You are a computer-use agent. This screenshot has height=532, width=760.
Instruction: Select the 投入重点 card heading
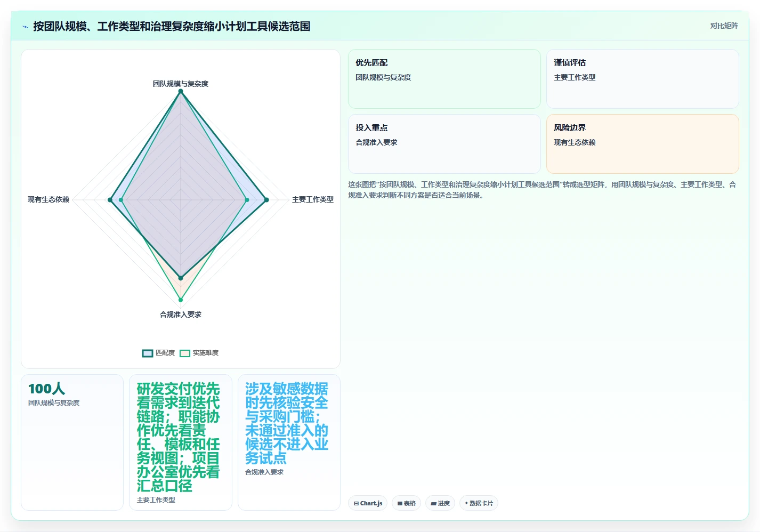coord(371,128)
